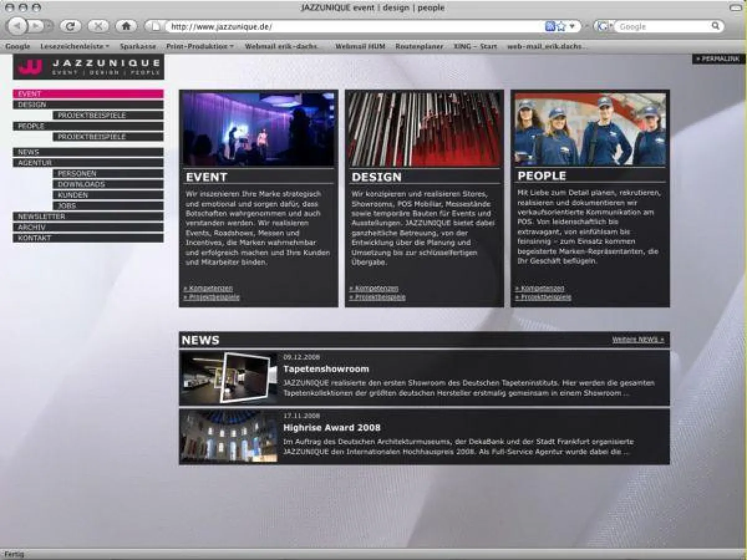747x560 pixels.
Task: Open the Print-Produktion dropdown
Action: (x=199, y=46)
